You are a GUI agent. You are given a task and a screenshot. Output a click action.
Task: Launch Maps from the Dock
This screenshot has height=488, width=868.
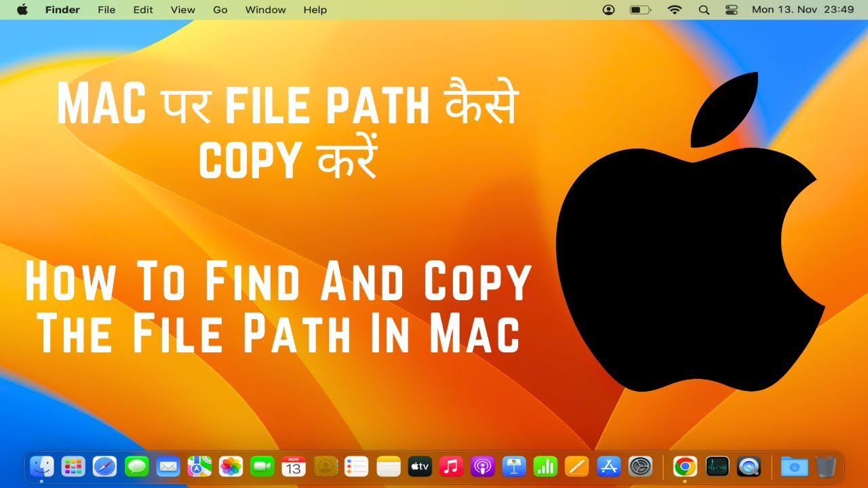(x=199, y=466)
